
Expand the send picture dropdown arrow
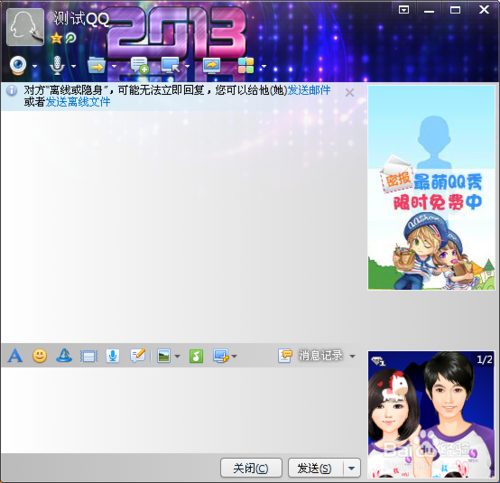coord(177,356)
